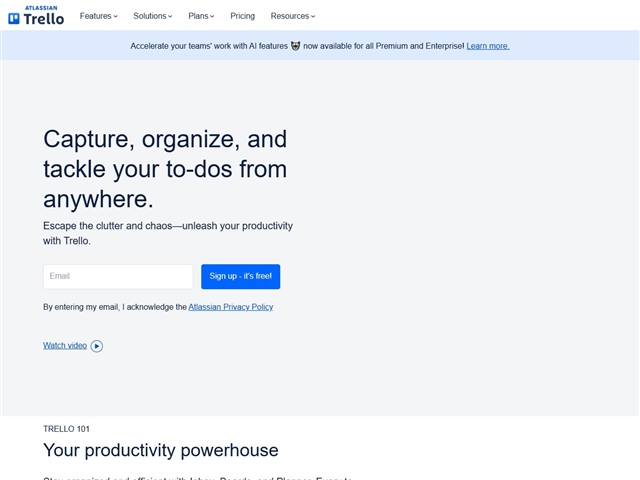Click the play icon beside Watch video

(x=97, y=346)
